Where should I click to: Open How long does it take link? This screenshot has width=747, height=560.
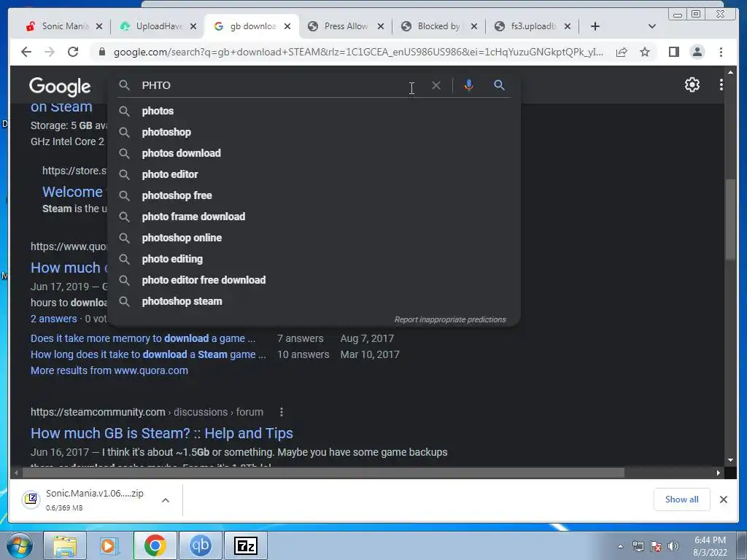(x=148, y=354)
